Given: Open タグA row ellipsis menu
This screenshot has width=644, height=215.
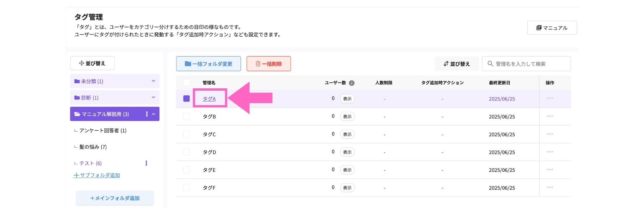Looking at the screenshot, I should (550, 98).
